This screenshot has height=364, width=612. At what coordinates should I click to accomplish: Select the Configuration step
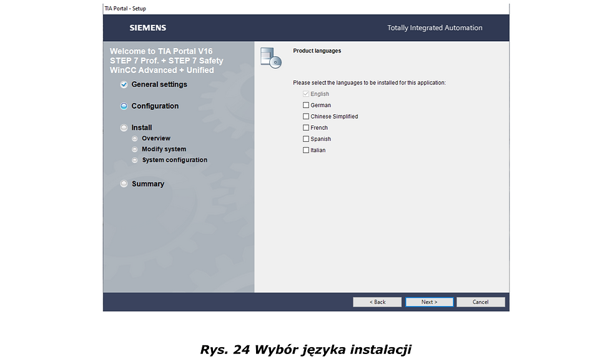click(155, 106)
